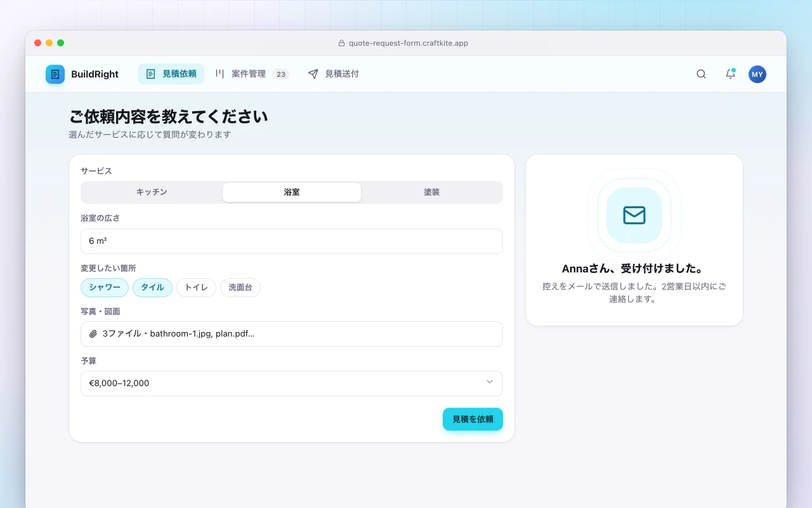Image resolution: width=812 pixels, height=508 pixels.
Task: Go to the 見積送付 nav tab
Action: pos(334,74)
